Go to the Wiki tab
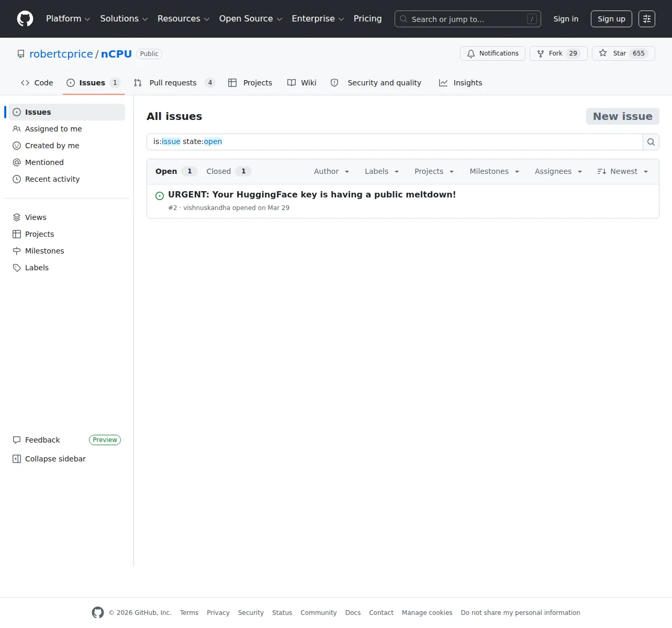Screen dimensions: 672x628 (x=302, y=83)
